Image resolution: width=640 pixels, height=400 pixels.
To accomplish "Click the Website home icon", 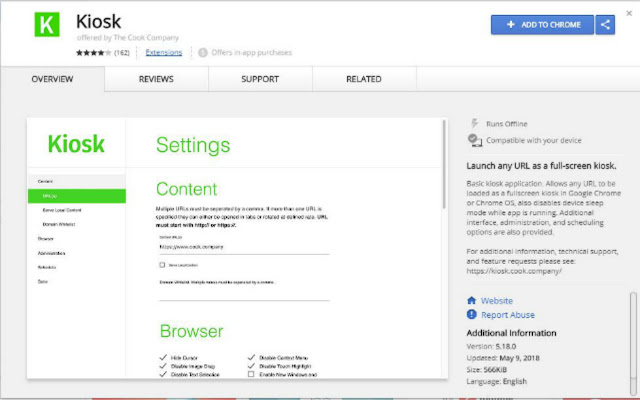I will coord(471,300).
